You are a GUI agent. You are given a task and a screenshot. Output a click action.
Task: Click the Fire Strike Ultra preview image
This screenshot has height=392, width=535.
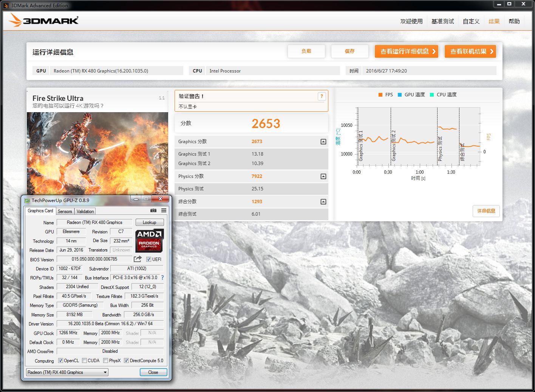coord(97,153)
